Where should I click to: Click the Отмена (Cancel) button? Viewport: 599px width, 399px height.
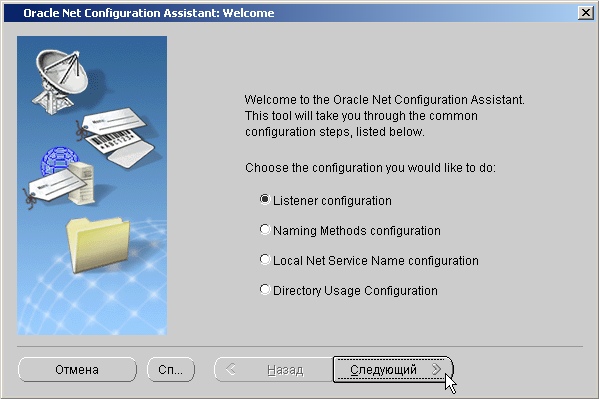point(77,370)
